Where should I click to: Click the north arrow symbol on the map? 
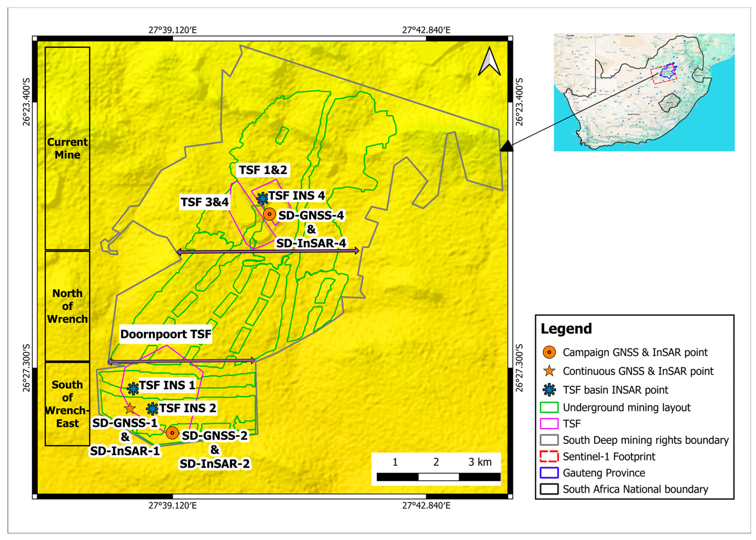pyautogui.click(x=489, y=61)
